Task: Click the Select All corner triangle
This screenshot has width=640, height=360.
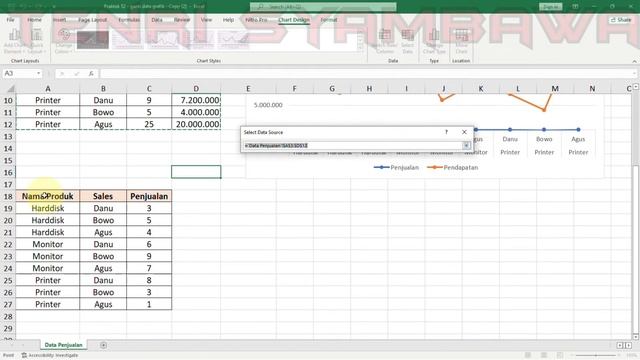Action: click(10, 89)
